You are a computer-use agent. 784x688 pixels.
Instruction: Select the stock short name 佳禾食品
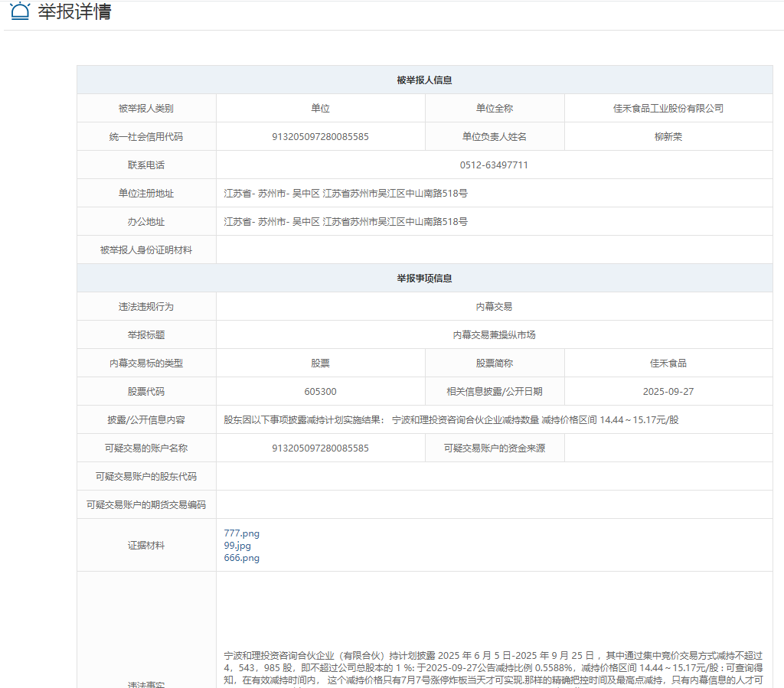tap(668, 364)
